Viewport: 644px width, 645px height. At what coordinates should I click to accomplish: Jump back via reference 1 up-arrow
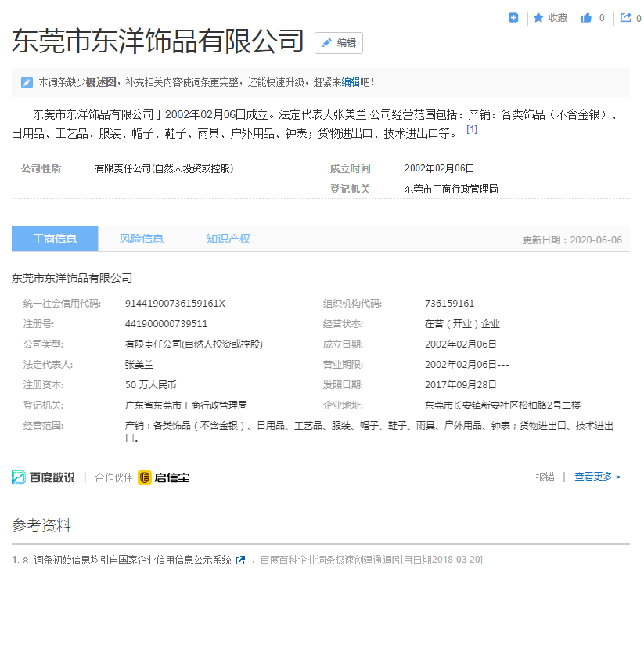(x=25, y=560)
